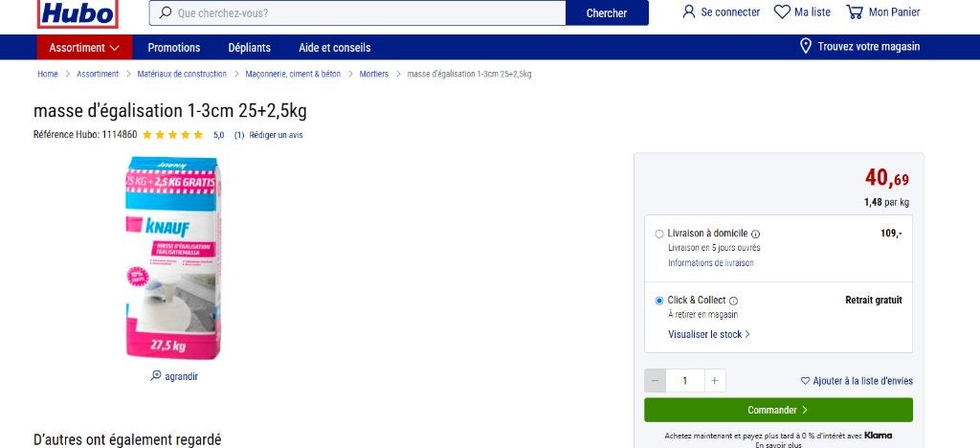Click the store locator pin icon
The height and width of the screenshot is (448, 980).
tap(806, 46)
